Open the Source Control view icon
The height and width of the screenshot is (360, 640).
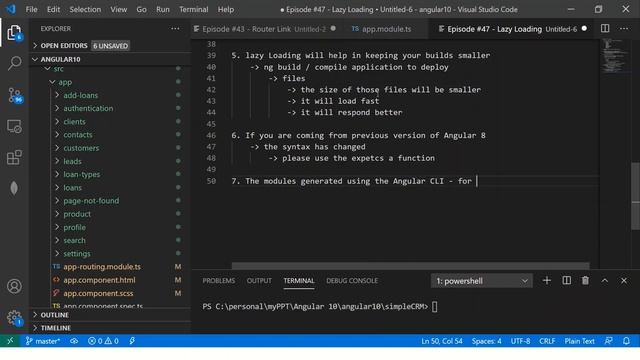tap(15, 95)
